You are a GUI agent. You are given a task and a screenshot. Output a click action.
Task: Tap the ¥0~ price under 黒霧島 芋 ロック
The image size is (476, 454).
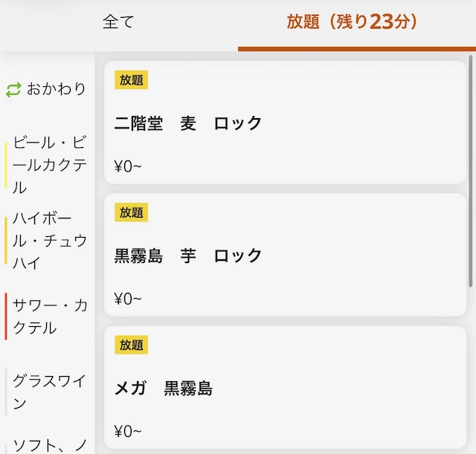128,299
